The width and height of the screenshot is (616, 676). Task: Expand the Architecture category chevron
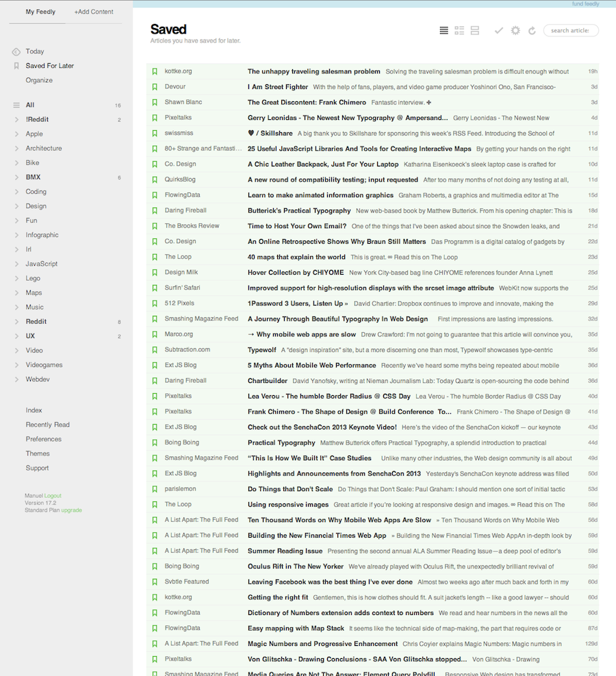(16, 149)
